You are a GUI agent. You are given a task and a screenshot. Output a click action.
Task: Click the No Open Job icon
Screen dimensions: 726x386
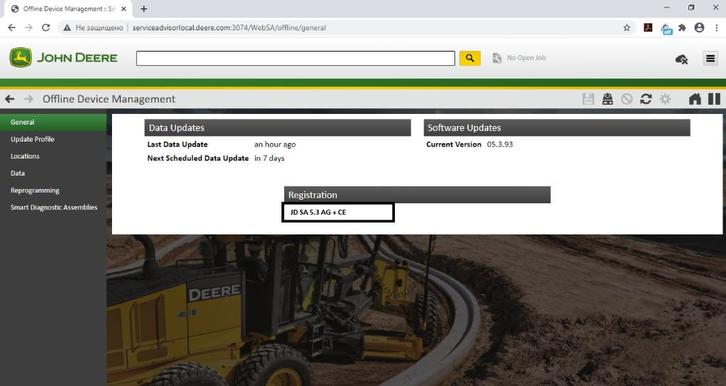[496, 58]
